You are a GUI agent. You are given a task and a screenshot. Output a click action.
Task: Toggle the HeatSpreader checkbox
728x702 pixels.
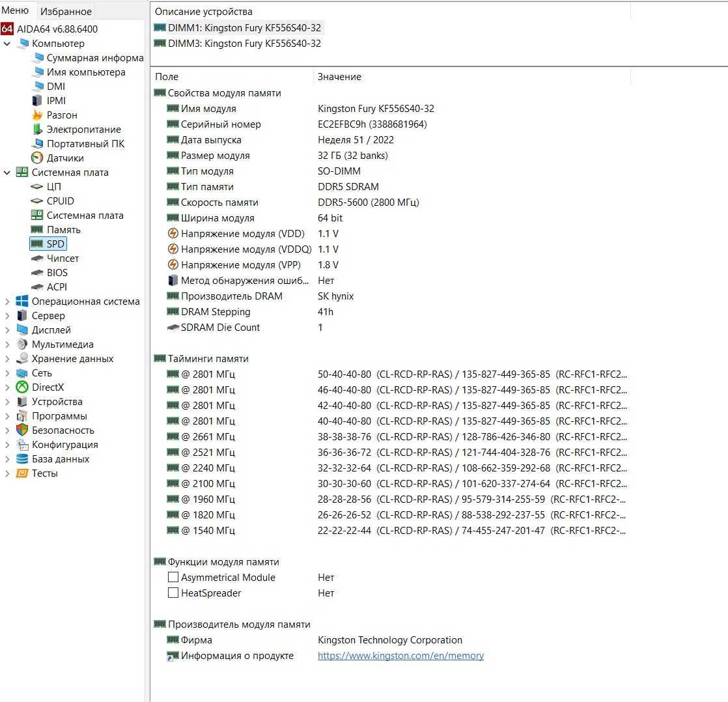coord(173,593)
